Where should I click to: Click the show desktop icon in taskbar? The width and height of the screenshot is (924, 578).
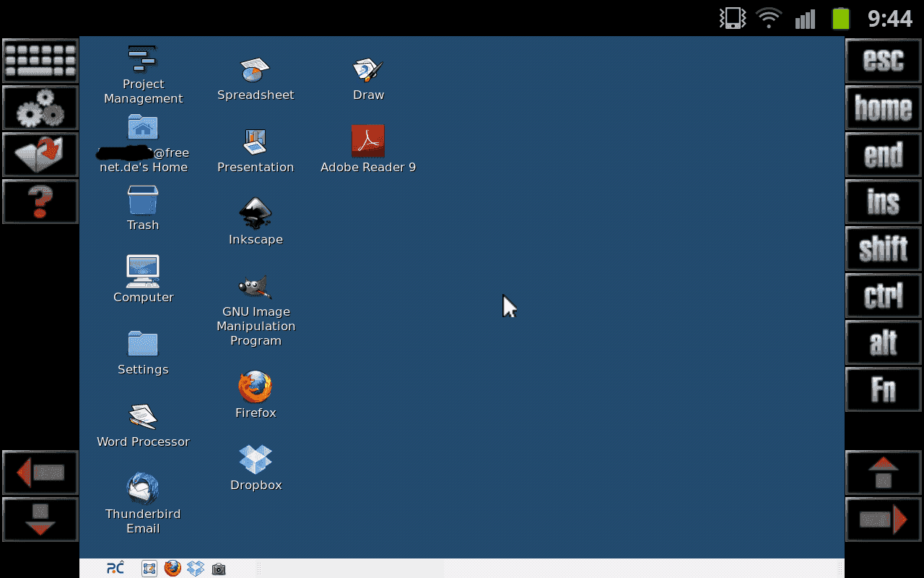pyautogui.click(x=149, y=569)
